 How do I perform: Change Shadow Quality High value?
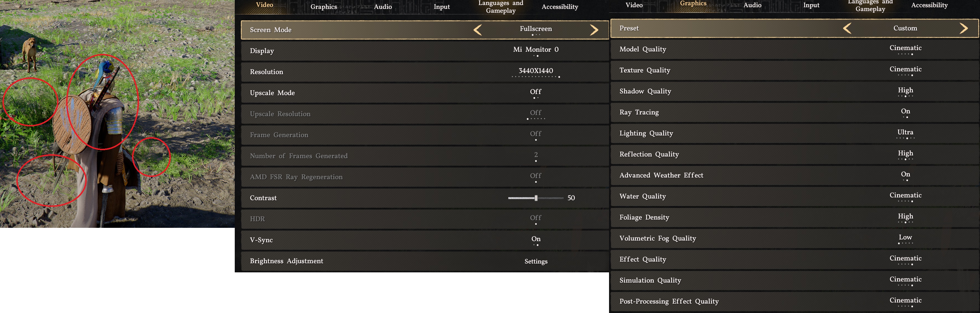click(x=905, y=91)
